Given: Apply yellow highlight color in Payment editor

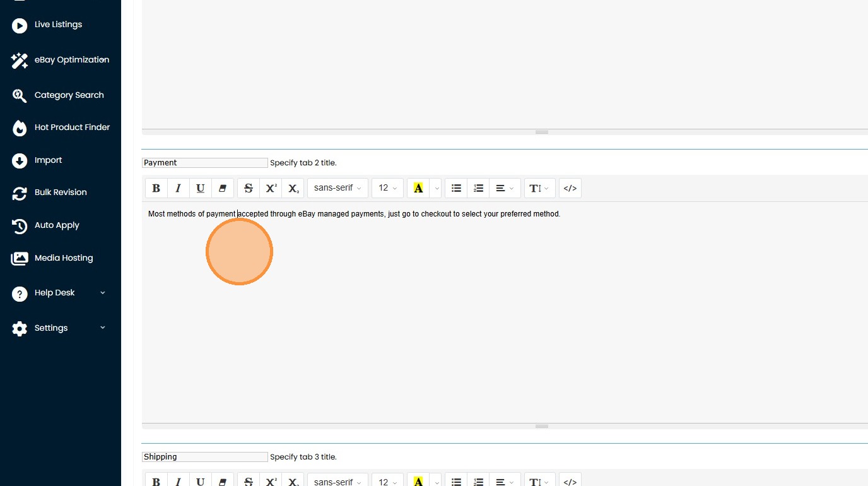Looking at the screenshot, I should point(418,188).
